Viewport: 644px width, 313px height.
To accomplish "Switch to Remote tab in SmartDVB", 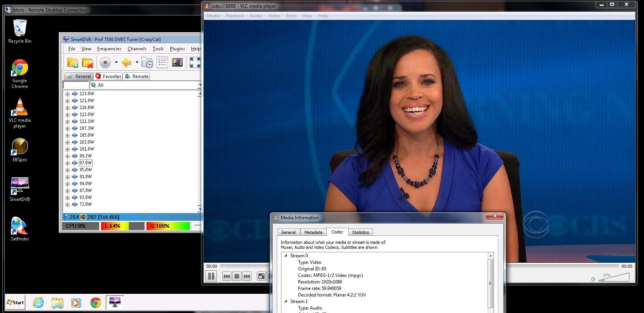I will pos(137,76).
